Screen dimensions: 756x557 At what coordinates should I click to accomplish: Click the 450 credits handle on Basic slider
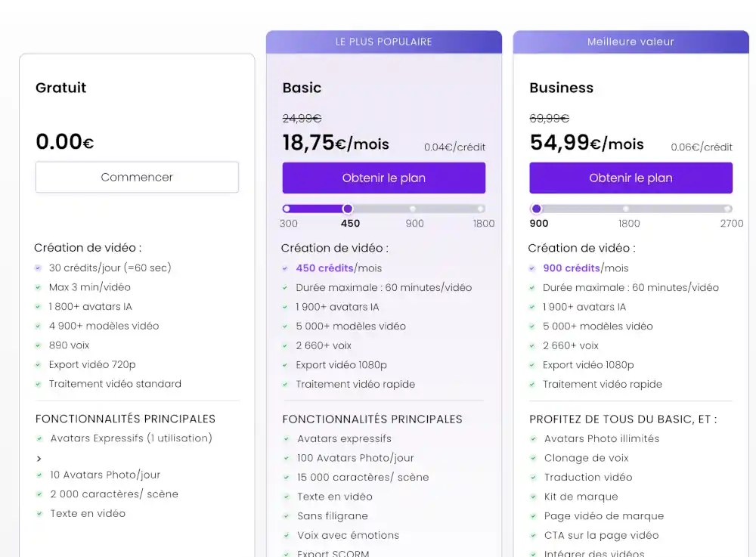click(x=348, y=209)
